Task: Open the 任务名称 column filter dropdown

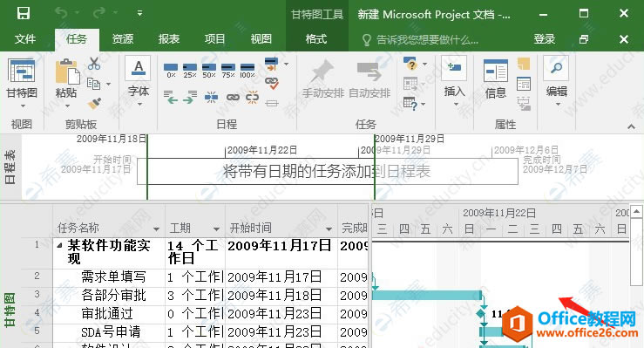Action: tap(156, 229)
